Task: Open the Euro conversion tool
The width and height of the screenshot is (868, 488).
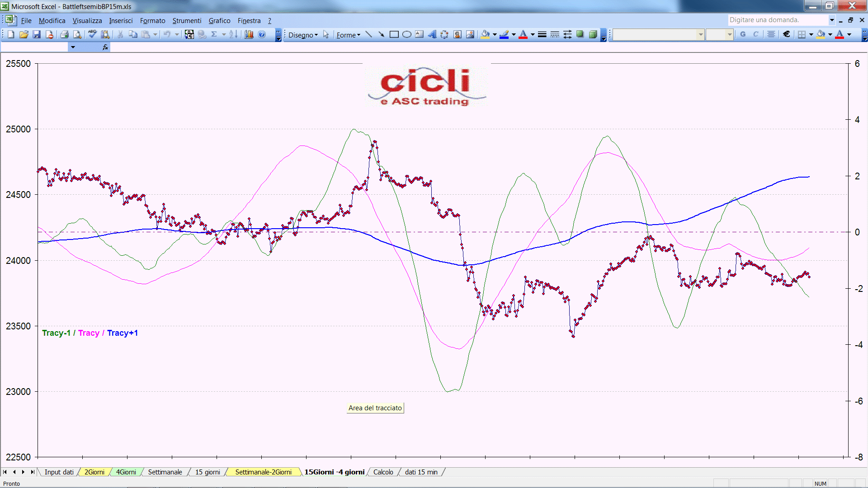Action: (189, 34)
